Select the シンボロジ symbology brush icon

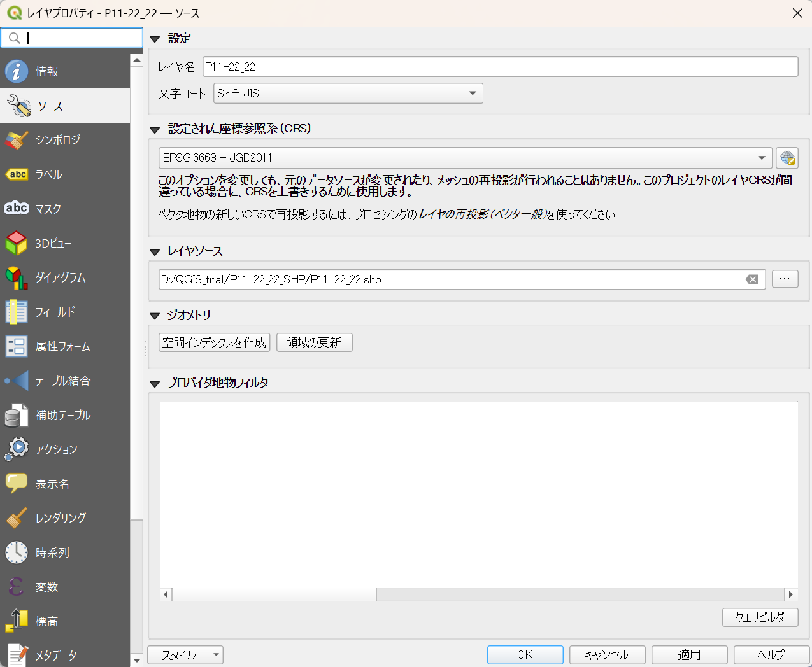(x=17, y=140)
